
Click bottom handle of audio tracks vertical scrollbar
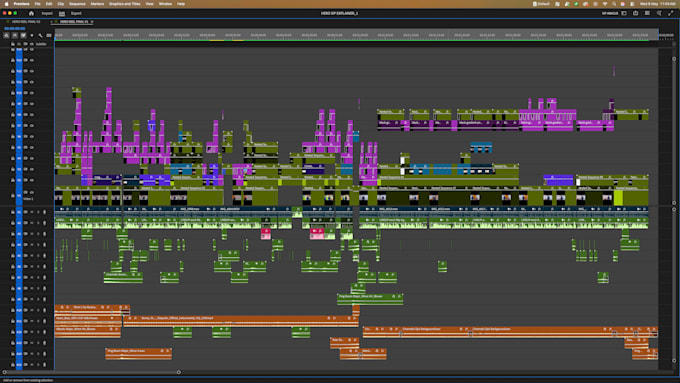click(x=674, y=360)
